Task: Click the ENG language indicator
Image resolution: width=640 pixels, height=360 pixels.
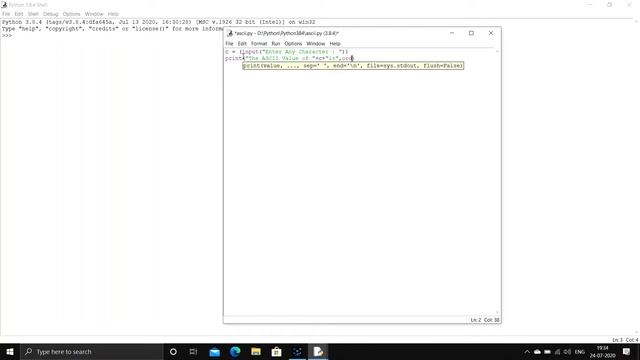Action: [x=580, y=352]
